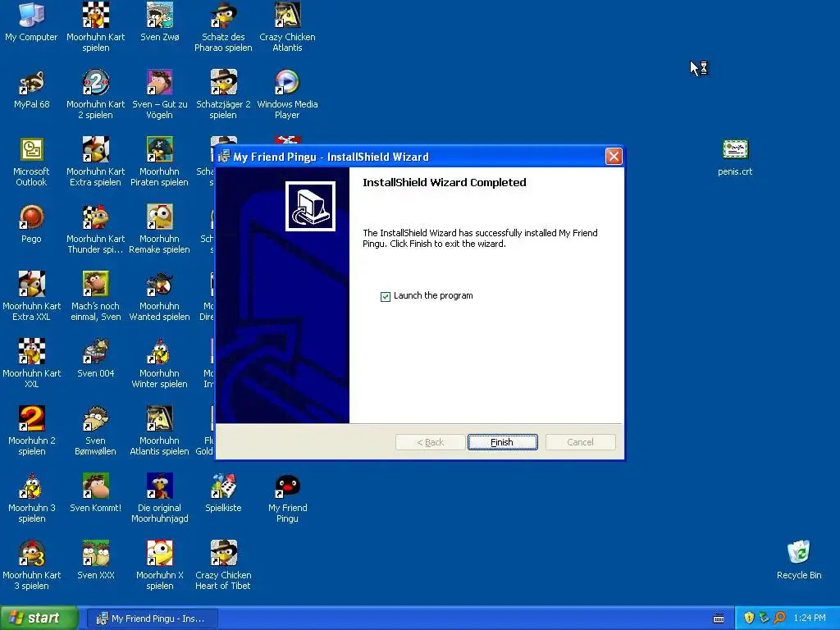Select the Microsoft Outlook desktop icon
The image size is (840, 630).
pyautogui.click(x=31, y=162)
